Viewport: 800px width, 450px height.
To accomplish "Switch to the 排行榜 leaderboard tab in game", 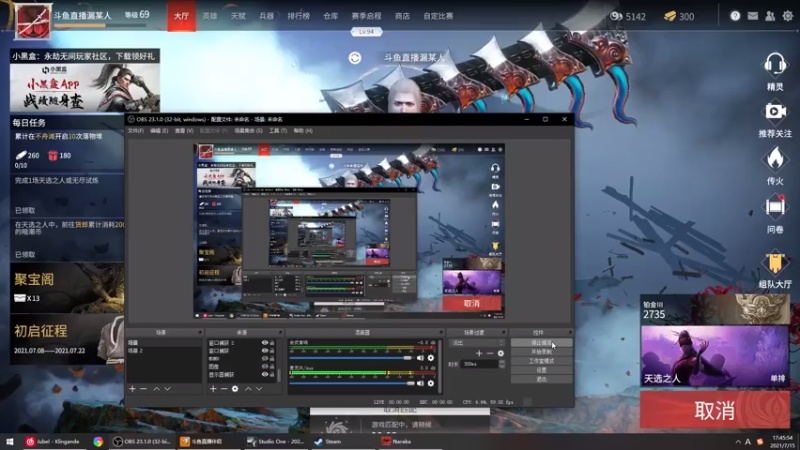I will coord(298,16).
